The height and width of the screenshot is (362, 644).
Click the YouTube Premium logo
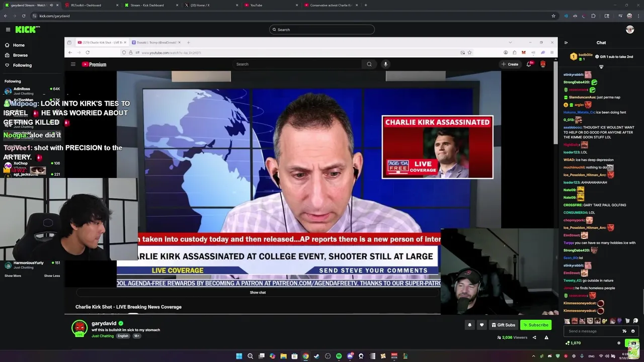click(94, 64)
